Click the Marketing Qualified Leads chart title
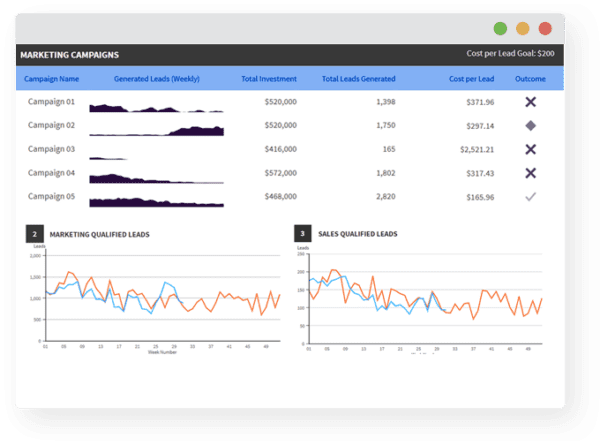 [99, 235]
